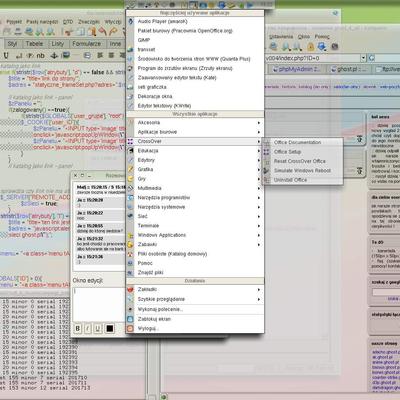Screen dimensions: 400x400
Task: Click the Zablokuj ekran lock icon
Action: coord(130,319)
